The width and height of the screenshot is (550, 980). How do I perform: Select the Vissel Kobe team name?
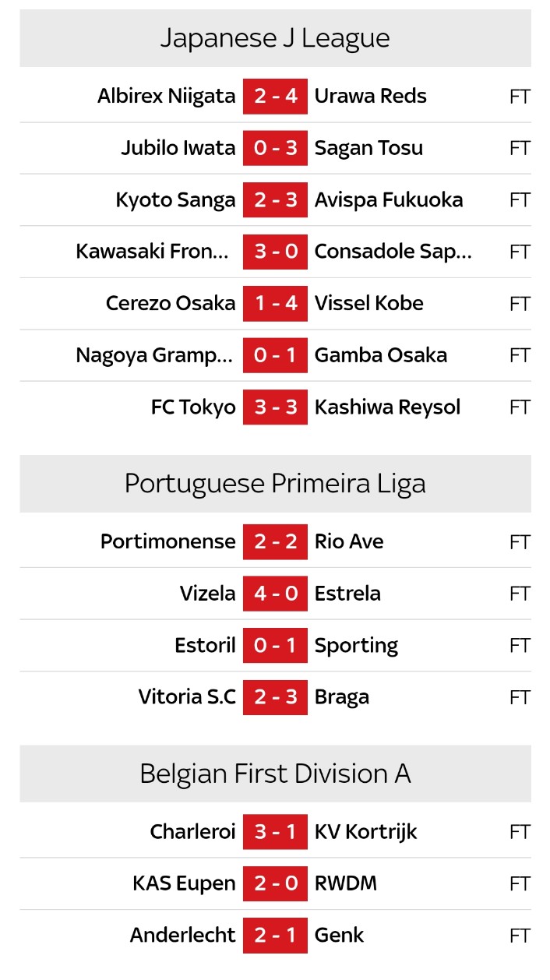[368, 303]
